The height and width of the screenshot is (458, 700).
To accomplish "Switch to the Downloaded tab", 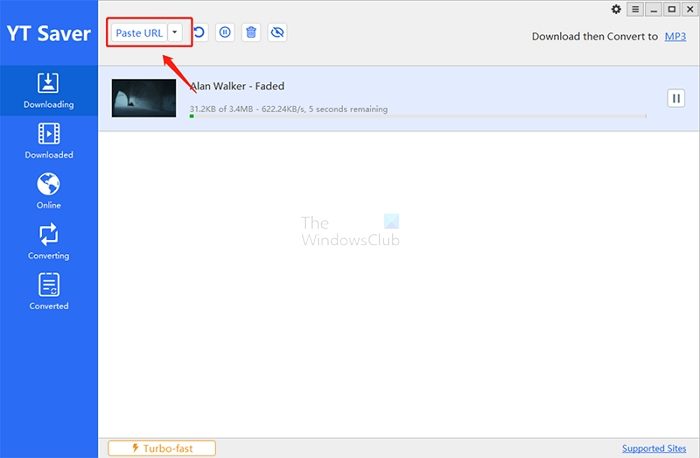I will point(49,141).
